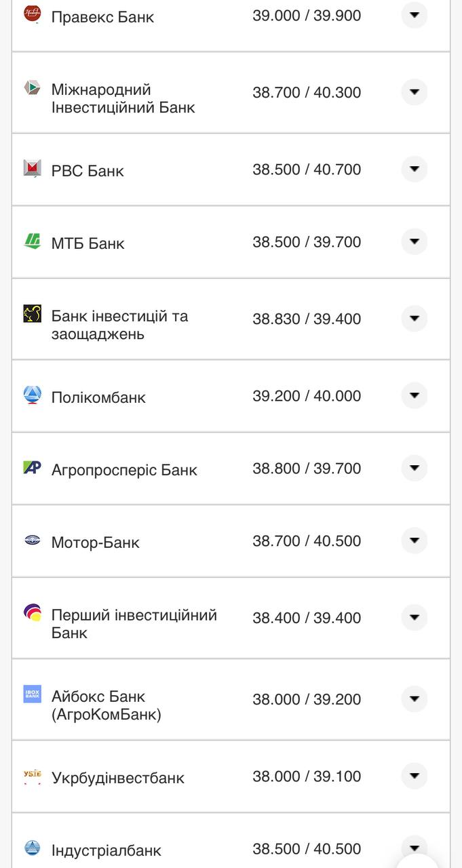Click the 38.500 / 40.700 rate text
Image resolution: width=462 pixels, height=868 pixels.
[x=308, y=170]
